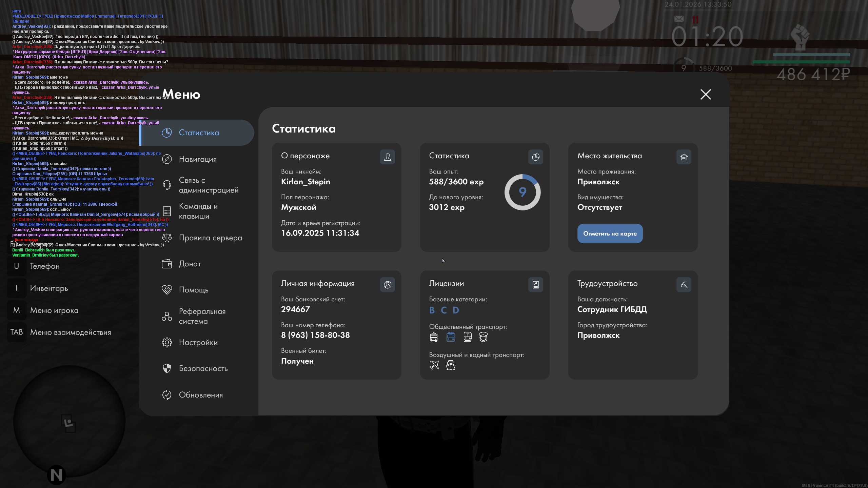Open the Навигация menu section
Image resolution: width=868 pixels, height=488 pixels.
pos(197,159)
